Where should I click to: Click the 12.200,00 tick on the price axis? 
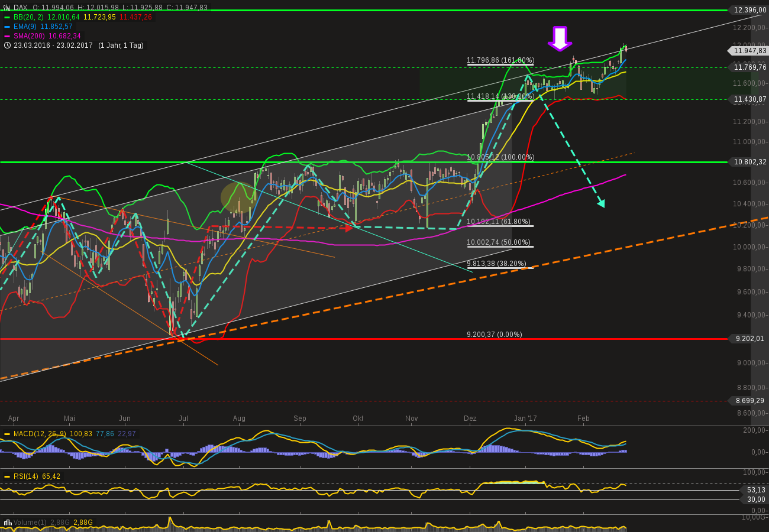coord(749,28)
